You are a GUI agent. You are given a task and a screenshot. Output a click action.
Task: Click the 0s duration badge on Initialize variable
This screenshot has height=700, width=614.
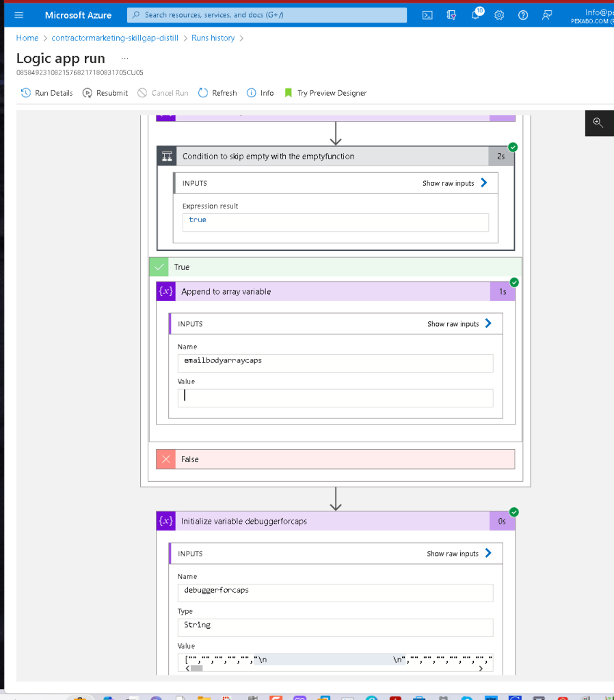click(502, 521)
